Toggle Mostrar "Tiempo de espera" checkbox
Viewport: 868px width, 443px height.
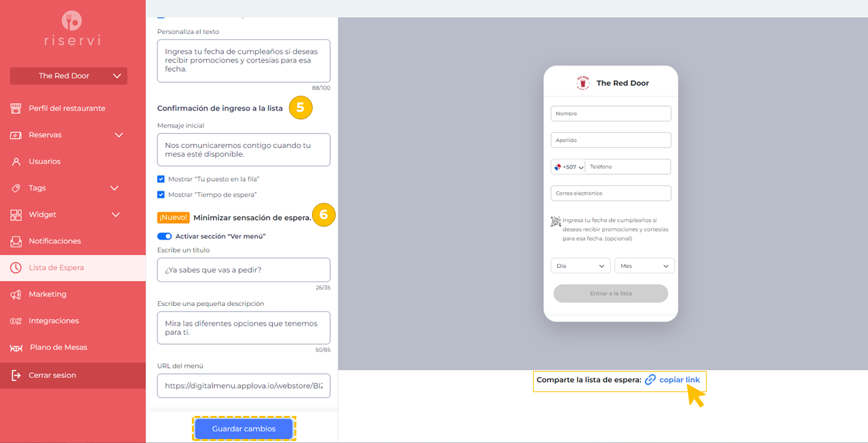(x=161, y=195)
